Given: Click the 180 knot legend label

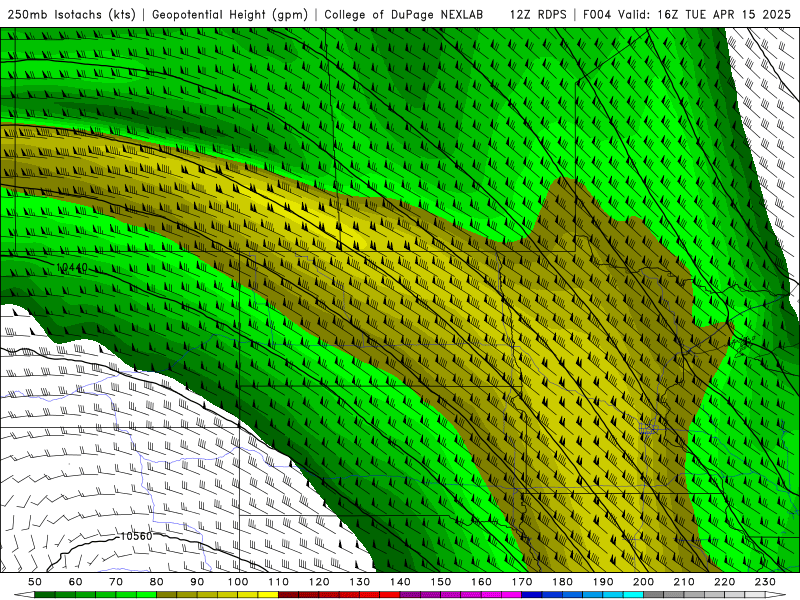Looking at the screenshot, I should [562, 582].
